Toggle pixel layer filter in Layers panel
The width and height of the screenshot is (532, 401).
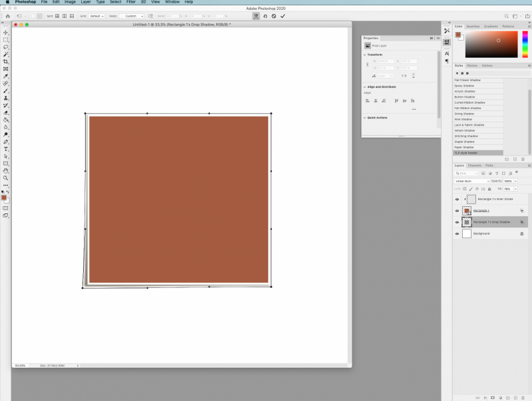click(x=483, y=174)
